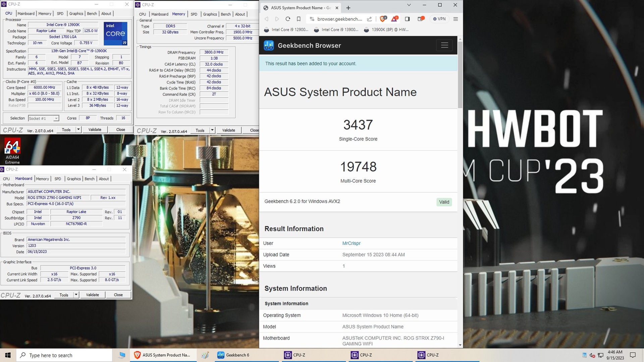The width and height of the screenshot is (644, 362).
Task: Close the ASUS System Product Name tab
Action: pyautogui.click(x=337, y=8)
